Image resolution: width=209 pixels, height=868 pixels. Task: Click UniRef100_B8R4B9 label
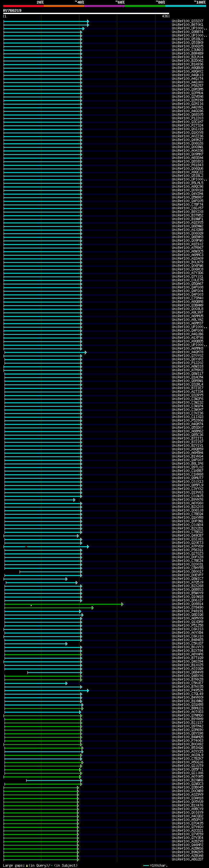(187, 54)
